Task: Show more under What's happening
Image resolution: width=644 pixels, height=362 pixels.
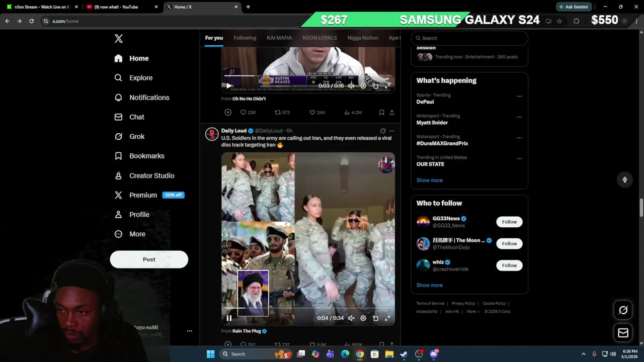Action: pos(430,180)
